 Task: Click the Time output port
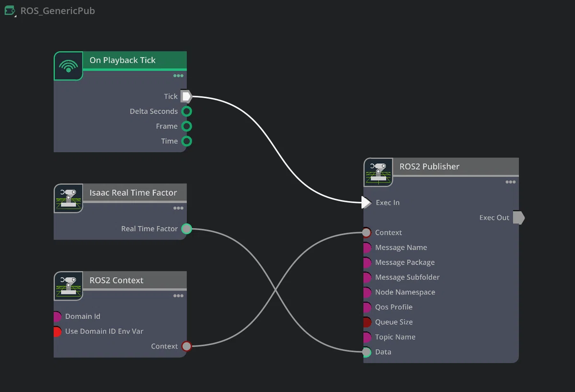[187, 141]
